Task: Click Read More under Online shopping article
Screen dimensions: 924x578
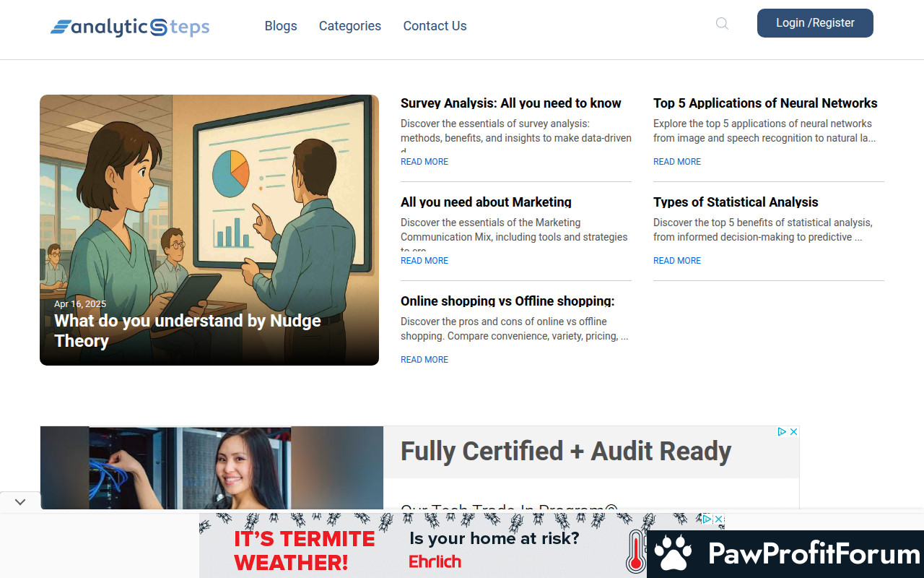Action: (x=424, y=360)
